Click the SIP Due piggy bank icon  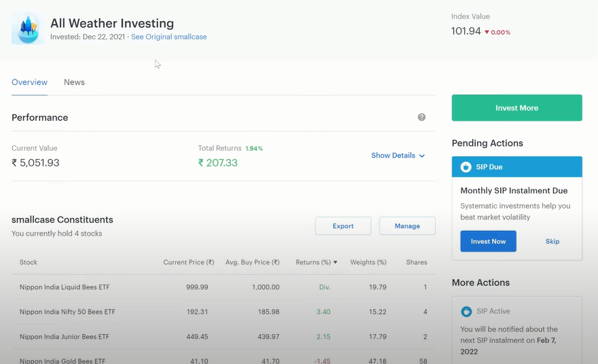[x=466, y=167]
